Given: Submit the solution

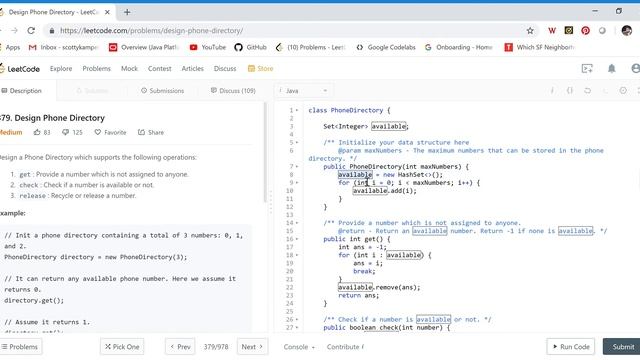Looking at the screenshot, I should pos(622,347).
